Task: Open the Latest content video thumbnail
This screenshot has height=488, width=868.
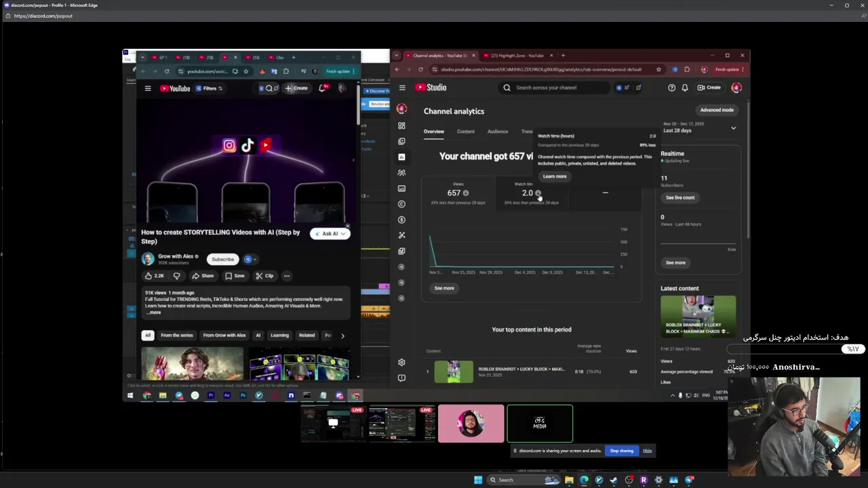Action: tap(698, 315)
